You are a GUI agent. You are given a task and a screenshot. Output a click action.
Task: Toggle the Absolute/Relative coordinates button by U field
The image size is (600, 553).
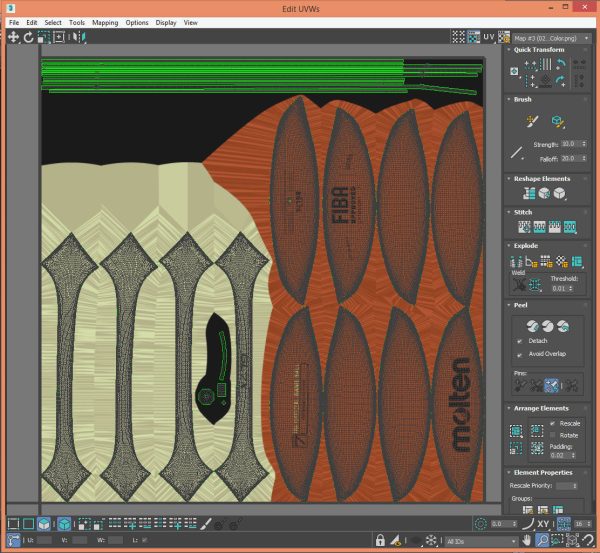point(13,540)
